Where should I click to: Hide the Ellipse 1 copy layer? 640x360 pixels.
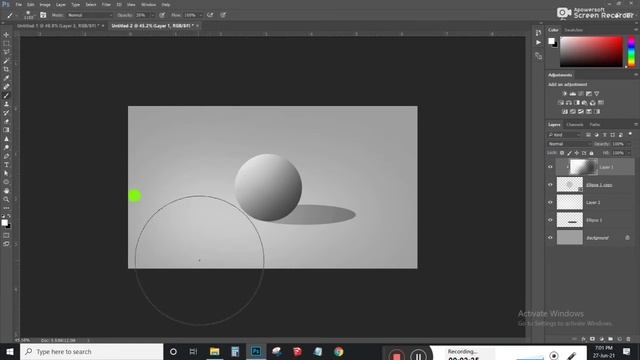(x=550, y=185)
